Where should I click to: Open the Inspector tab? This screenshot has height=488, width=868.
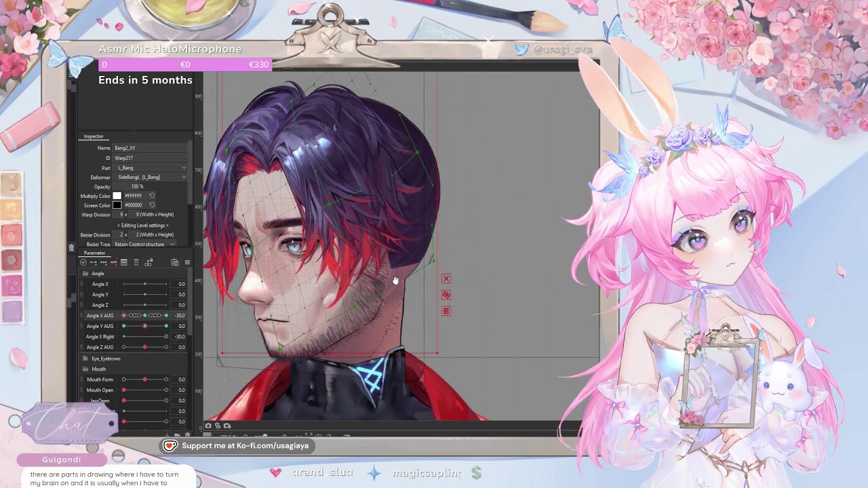(94, 136)
